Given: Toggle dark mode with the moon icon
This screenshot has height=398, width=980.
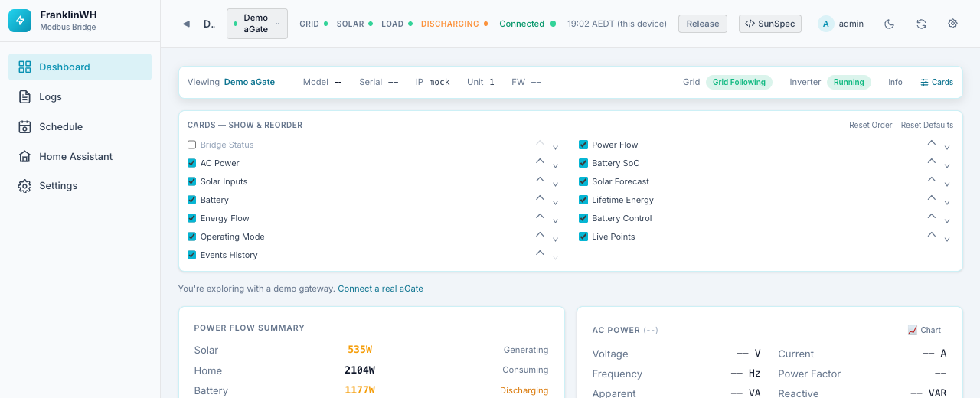Looking at the screenshot, I should (x=889, y=24).
